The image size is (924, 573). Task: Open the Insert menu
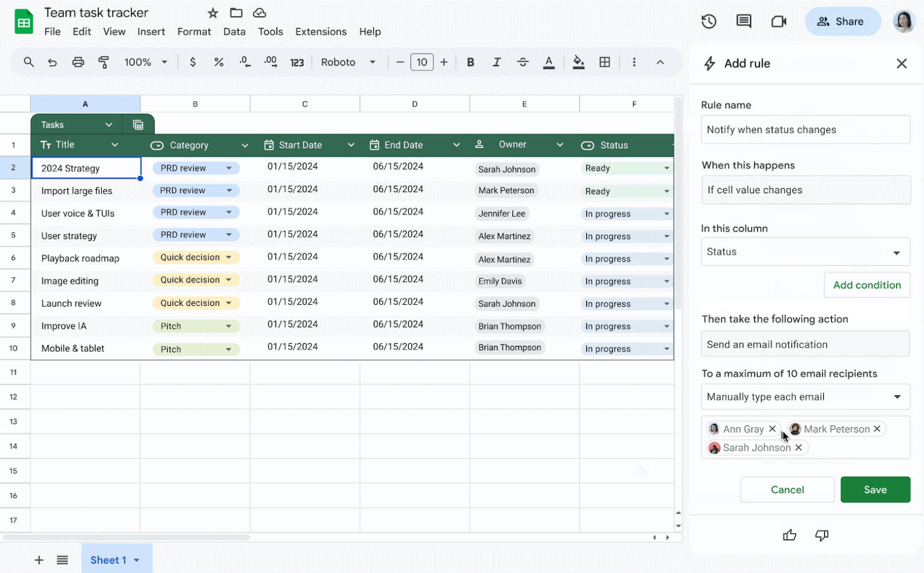[151, 31]
